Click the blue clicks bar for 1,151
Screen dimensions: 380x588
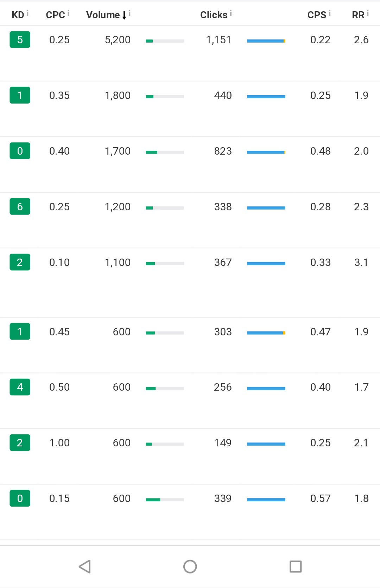266,41
